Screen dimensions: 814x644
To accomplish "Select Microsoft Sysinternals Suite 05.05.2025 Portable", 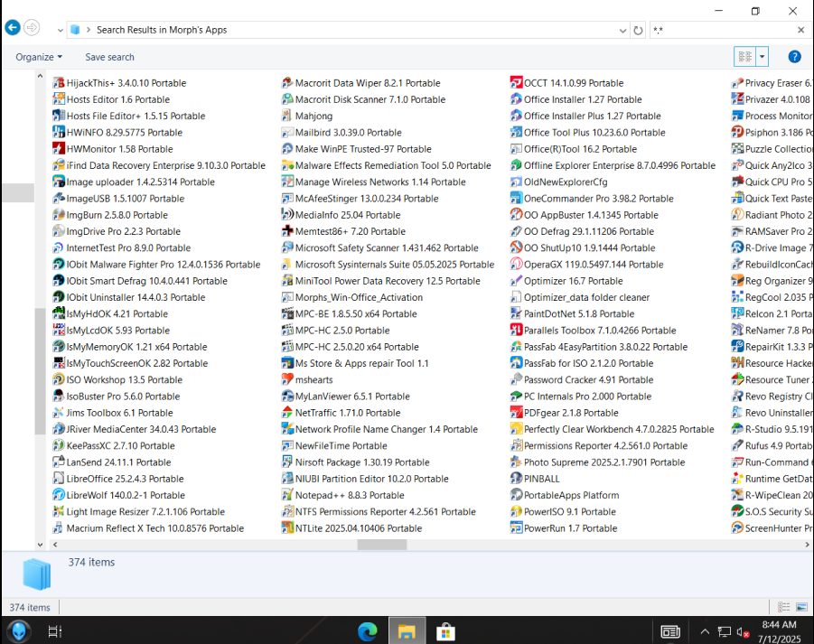I will (x=388, y=264).
